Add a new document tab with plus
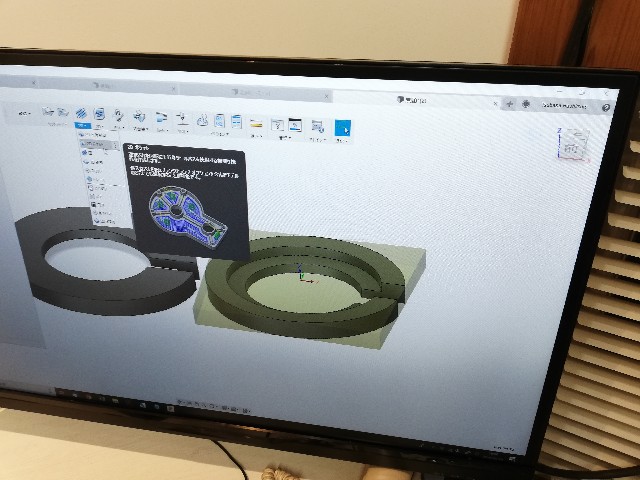The height and width of the screenshot is (480, 640). coord(509,104)
